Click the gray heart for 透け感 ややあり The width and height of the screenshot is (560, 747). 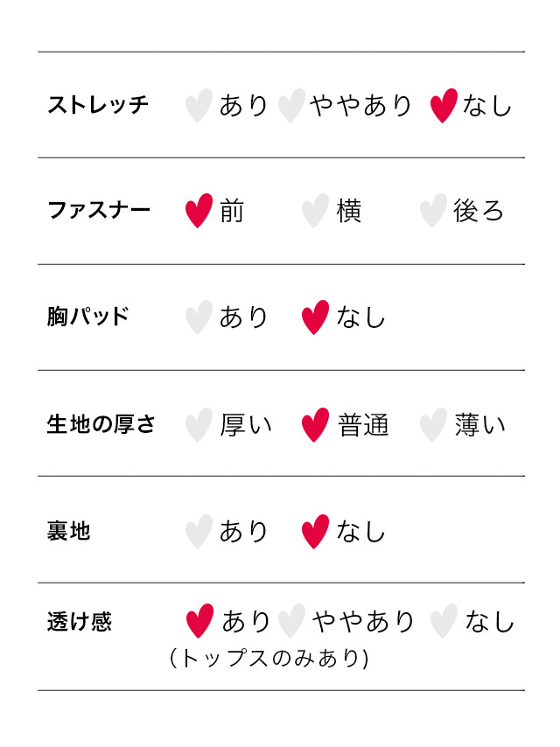(291, 621)
